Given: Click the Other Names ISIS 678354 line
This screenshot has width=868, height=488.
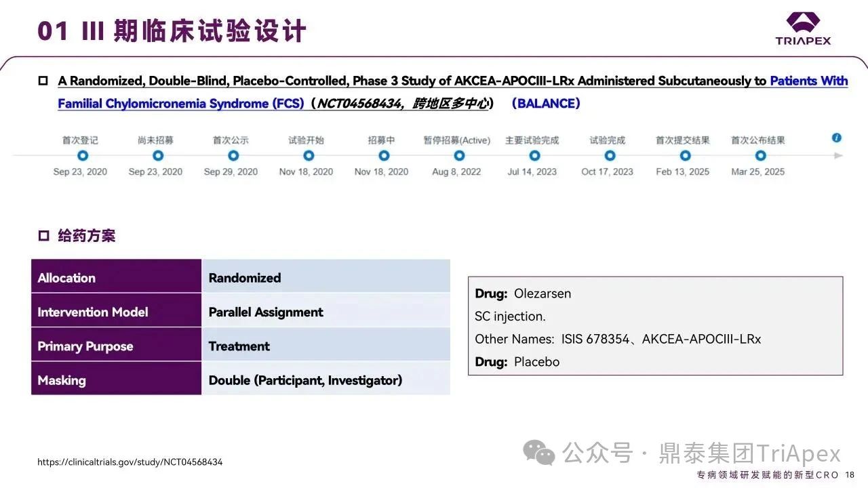Looking at the screenshot, I should click(618, 339).
